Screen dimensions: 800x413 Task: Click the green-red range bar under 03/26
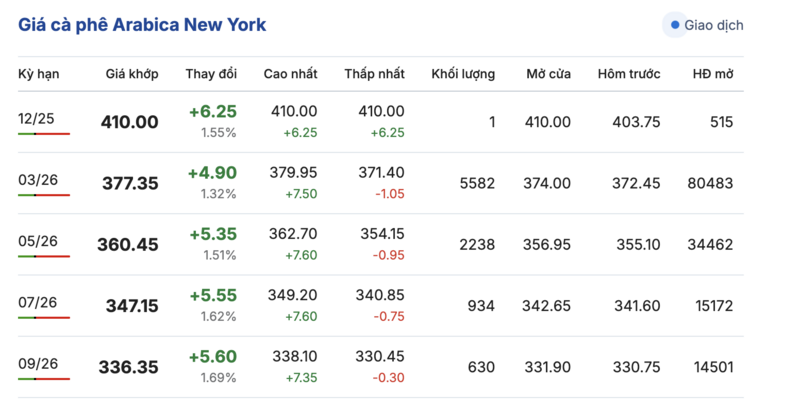point(44,195)
